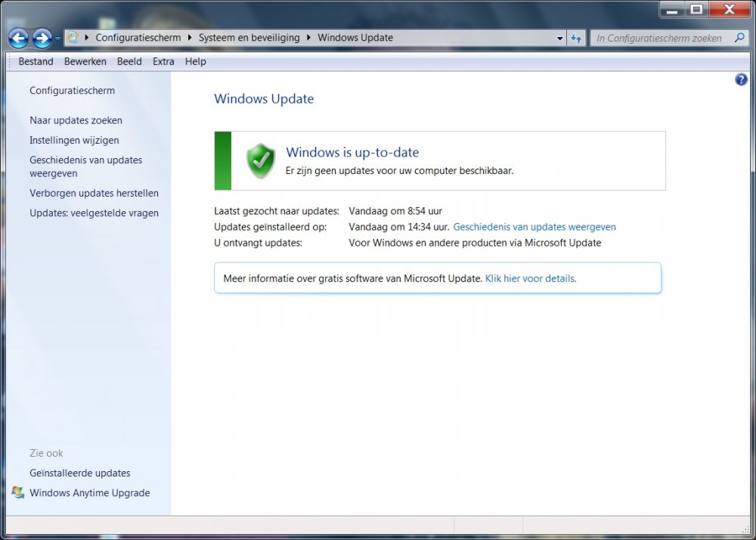756x540 pixels.
Task: Click the Windows is up-to-date heading
Action: [352, 152]
